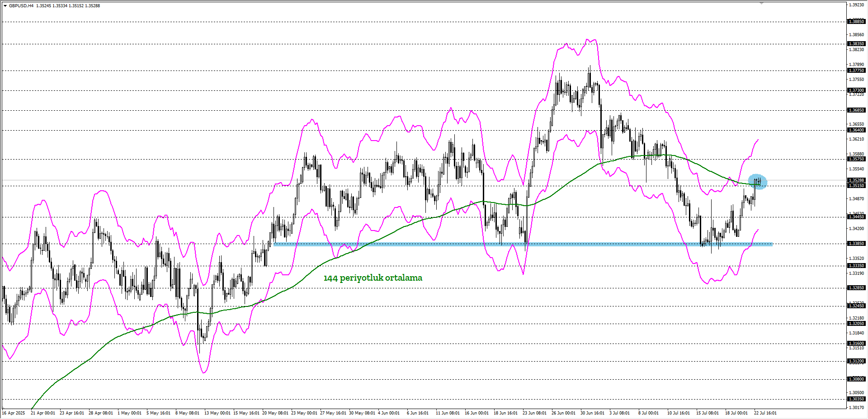This screenshot has height=419, width=868.
Task: Click the 1.36850 price level label
Action: point(856,110)
